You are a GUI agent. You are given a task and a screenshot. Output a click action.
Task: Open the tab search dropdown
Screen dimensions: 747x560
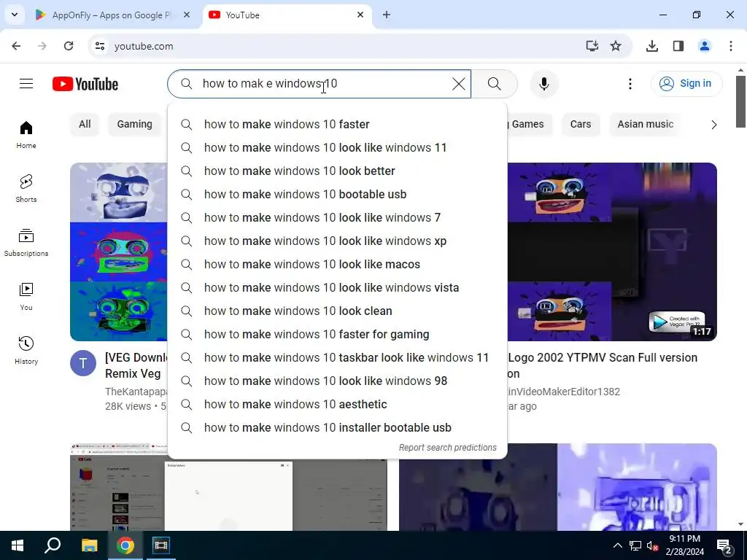pyautogui.click(x=15, y=15)
